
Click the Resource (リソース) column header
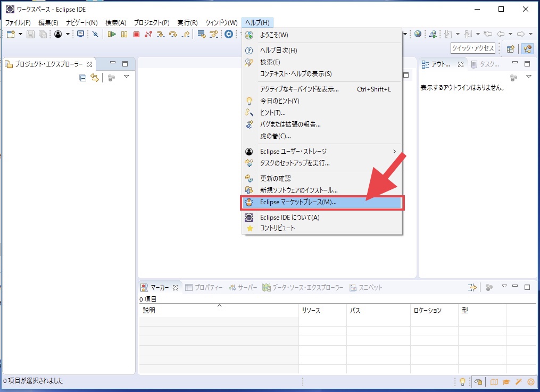click(323, 311)
